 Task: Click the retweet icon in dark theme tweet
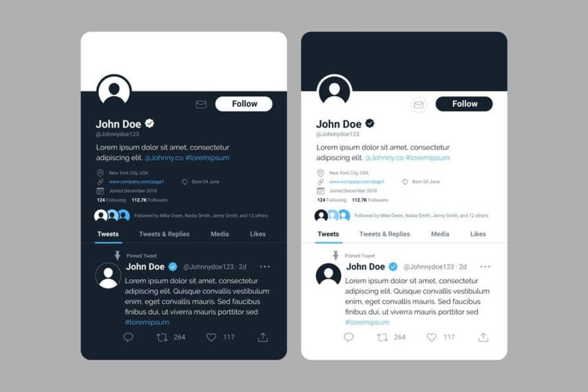pos(162,337)
